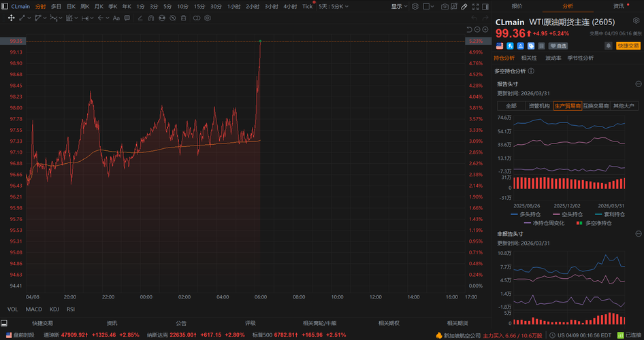This screenshot has height=340, width=644.
Task: Click the screenshot camera icon
Action: [x=445, y=6]
